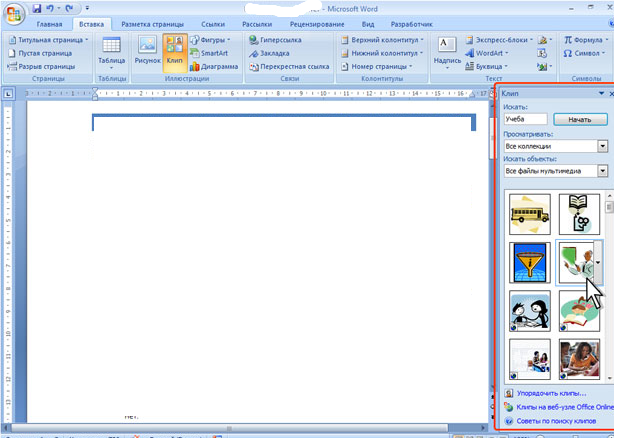Insert a Буквица drop cap
The image size is (617, 439).
[486, 67]
